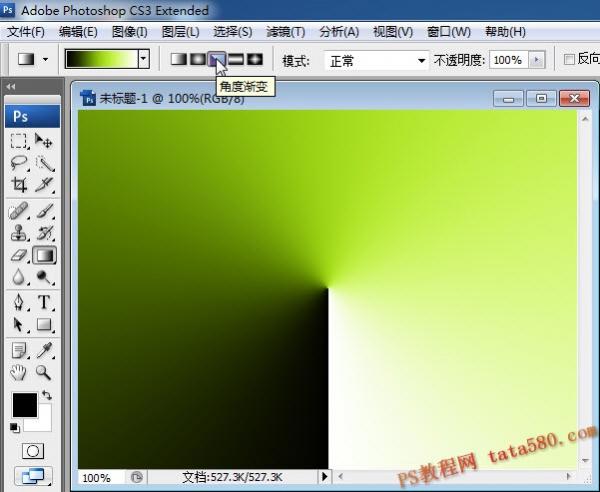This screenshot has height=492, width=600.
Task: Select the Rectangle shape tool
Action: [x=44, y=325]
